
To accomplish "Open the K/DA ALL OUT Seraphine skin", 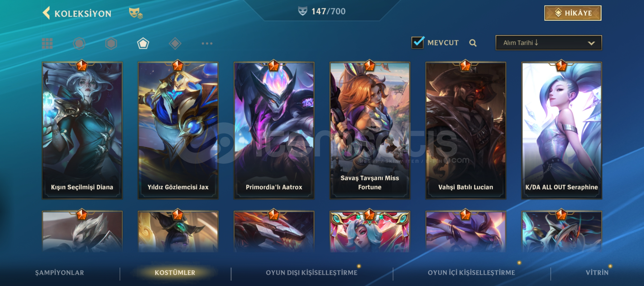I will click(562, 130).
